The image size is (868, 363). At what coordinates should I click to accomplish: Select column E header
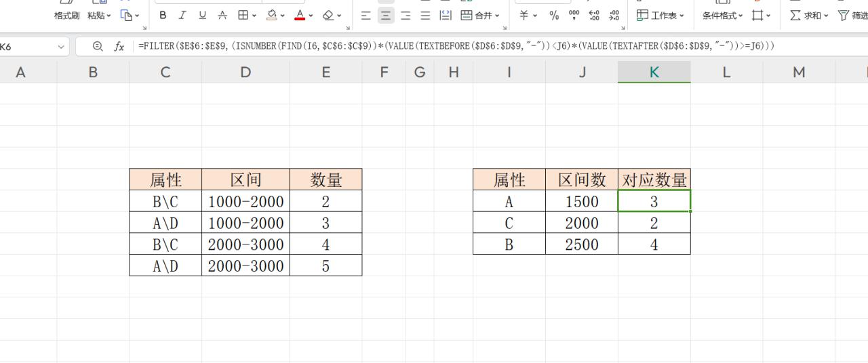point(326,72)
